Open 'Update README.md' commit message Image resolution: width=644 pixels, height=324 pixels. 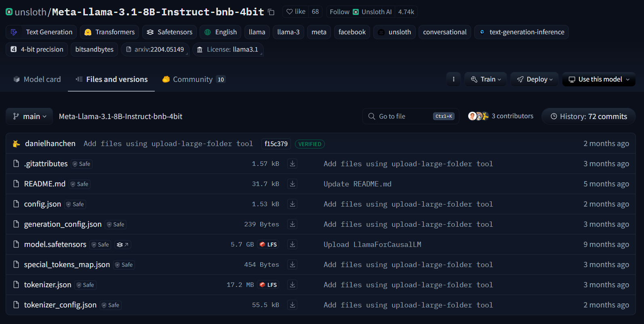coord(358,184)
